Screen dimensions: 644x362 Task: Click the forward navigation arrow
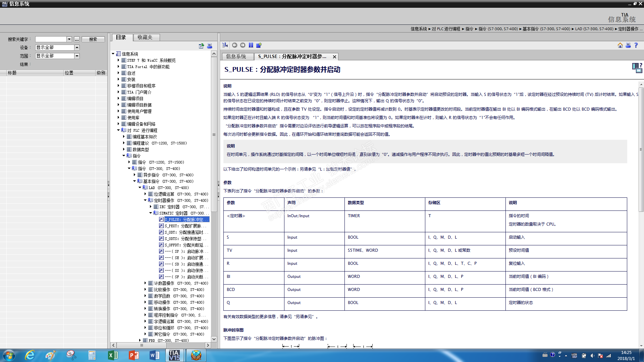[243, 45]
